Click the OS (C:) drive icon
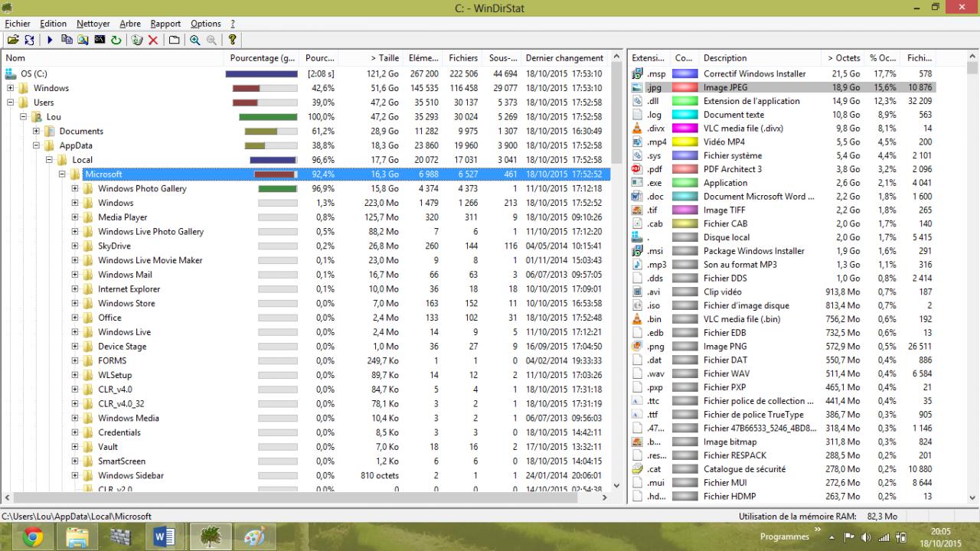Screen dimensions: 980x551 coord(11,73)
